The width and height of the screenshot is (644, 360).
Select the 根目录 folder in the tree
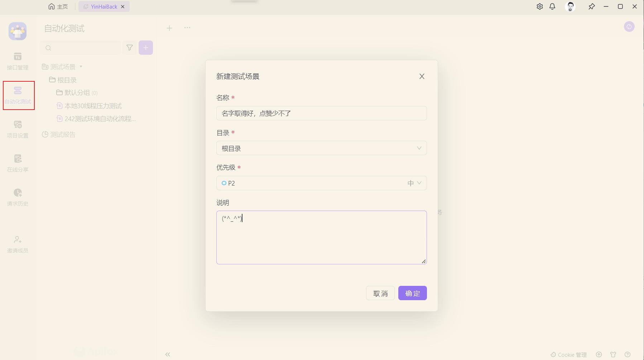(x=63, y=80)
